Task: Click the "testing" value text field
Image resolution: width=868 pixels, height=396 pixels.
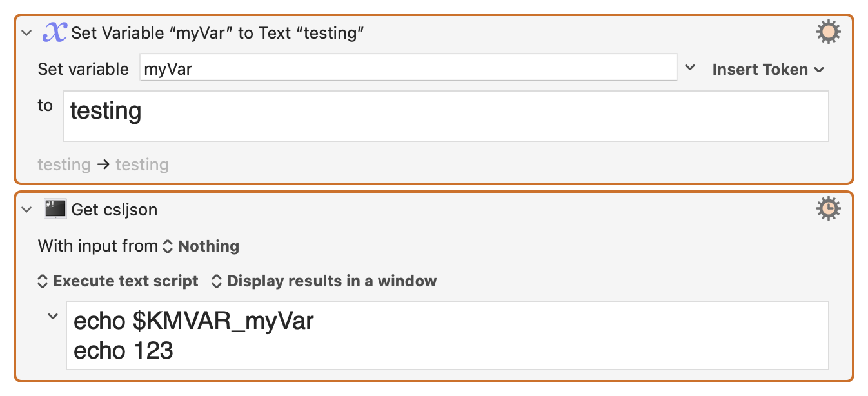Action: [446, 116]
